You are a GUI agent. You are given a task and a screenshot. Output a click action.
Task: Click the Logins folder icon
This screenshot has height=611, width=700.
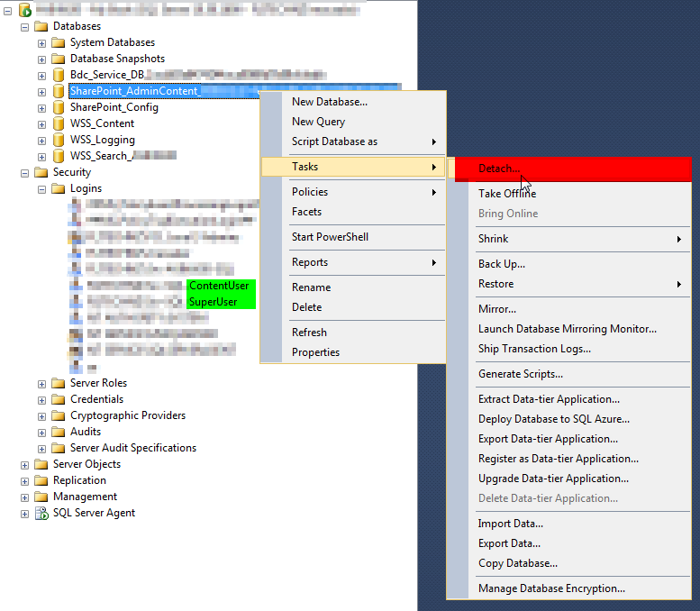click(x=58, y=188)
